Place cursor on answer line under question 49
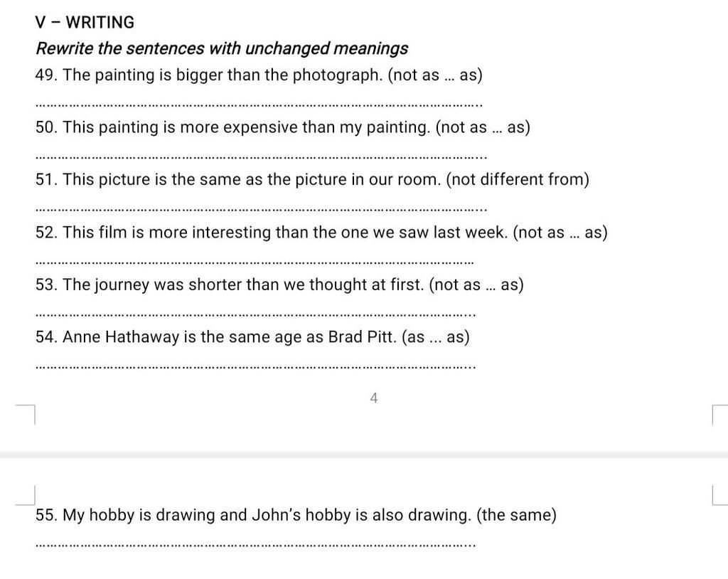The height and width of the screenshot is (579, 728). [x=259, y=105]
